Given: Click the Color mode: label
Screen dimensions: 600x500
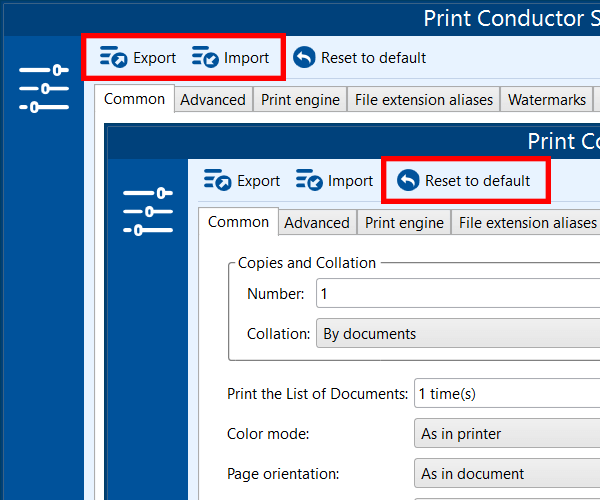Looking at the screenshot, I should [268, 434].
